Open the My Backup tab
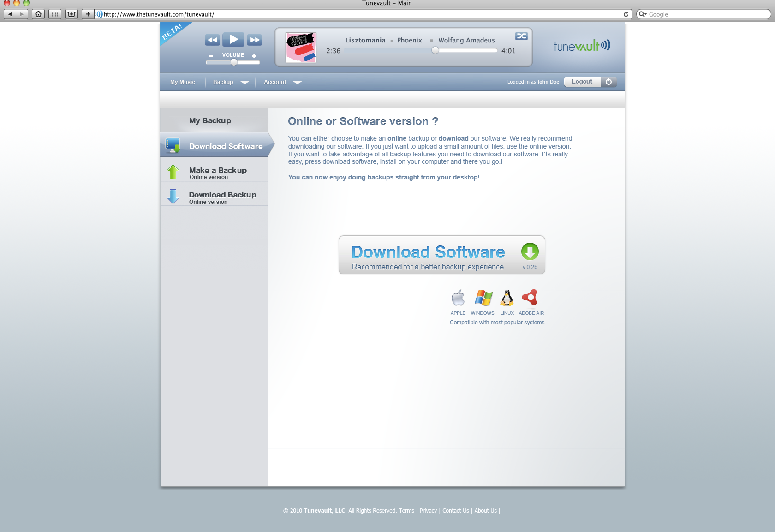 click(210, 120)
